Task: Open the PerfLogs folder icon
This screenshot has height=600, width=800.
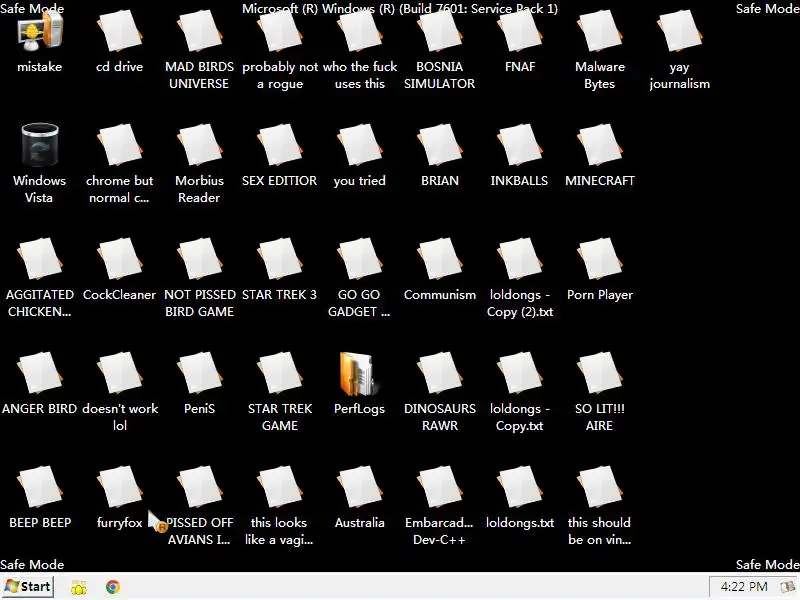Action: [360, 373]
